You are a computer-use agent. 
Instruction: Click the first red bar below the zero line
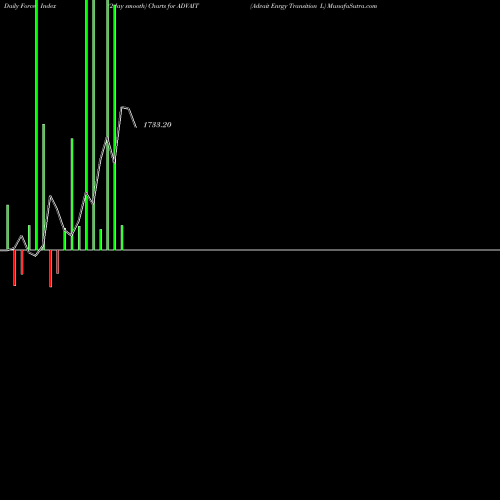click(x=15, y=268)
